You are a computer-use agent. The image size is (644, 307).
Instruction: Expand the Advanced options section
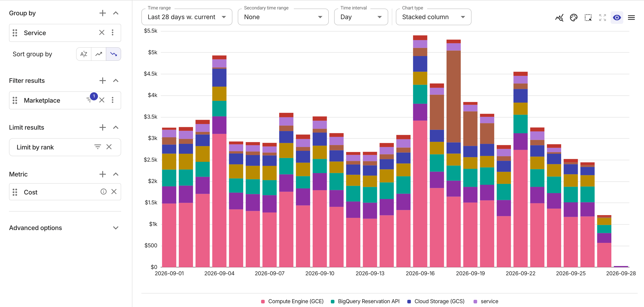116,228
